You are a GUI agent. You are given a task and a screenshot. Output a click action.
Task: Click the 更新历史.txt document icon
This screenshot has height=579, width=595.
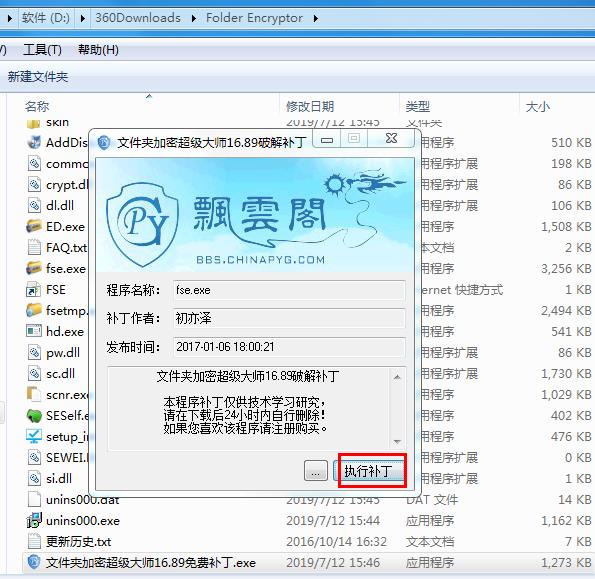(x=34, y=541)
